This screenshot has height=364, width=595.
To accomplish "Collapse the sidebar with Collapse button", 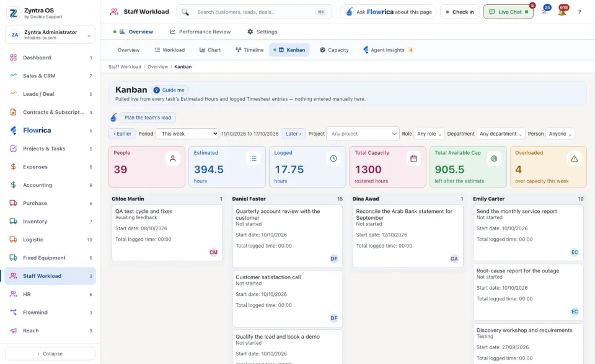I will coord(50,353).
